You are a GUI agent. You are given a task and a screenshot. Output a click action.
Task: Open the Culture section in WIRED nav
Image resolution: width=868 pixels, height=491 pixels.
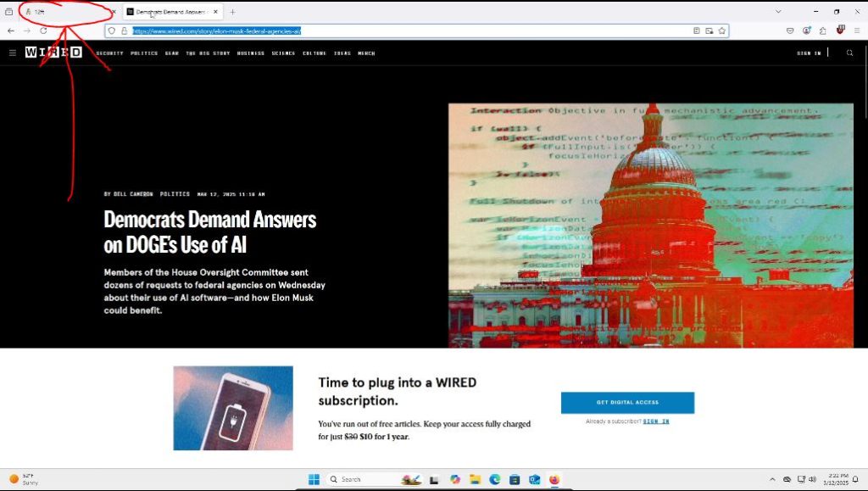pyautogui.click(x=314, y=53)
